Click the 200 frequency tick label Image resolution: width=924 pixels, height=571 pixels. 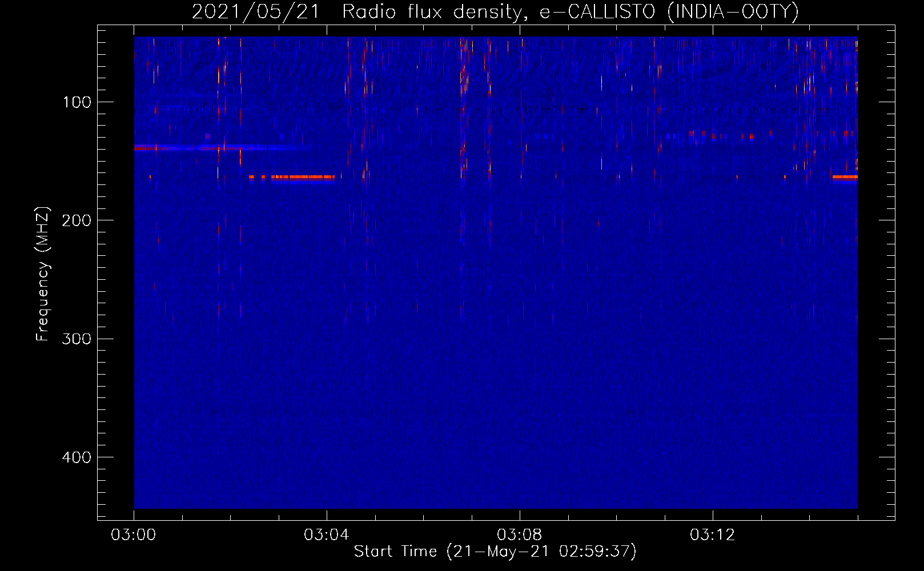pyautogui.click(x=77, y=220)
